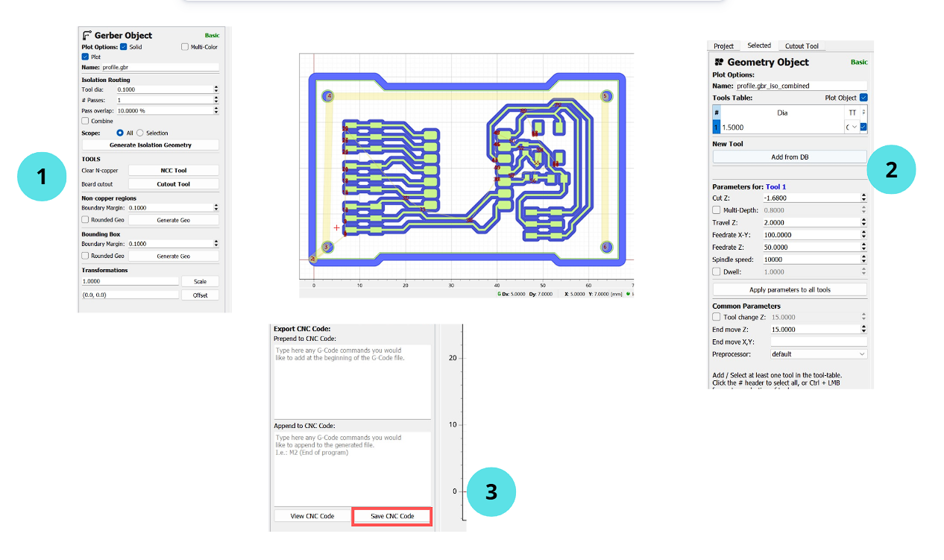Click the [mm] units indicator in status bar
Image resolution: width=944 pixels, height=560 pixels.
(x=615, y=294)
